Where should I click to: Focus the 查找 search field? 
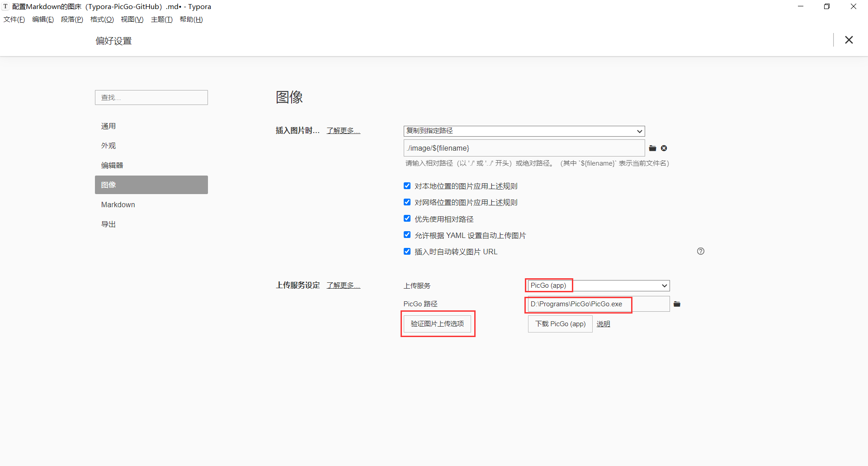(x=151, y=98)
